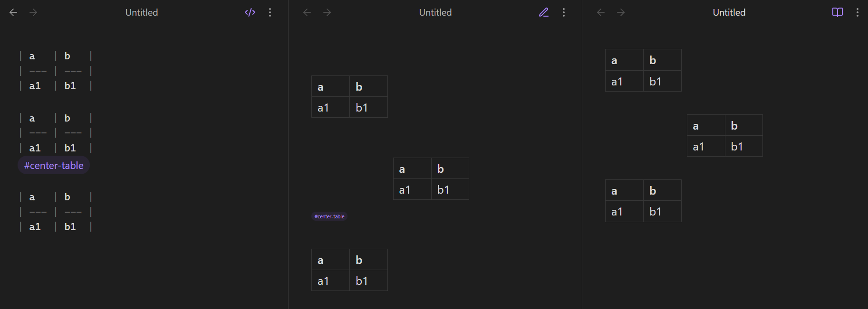This screenshot has height=309, width=868.
Task: Go forward in the right pane
Action: 621,12
